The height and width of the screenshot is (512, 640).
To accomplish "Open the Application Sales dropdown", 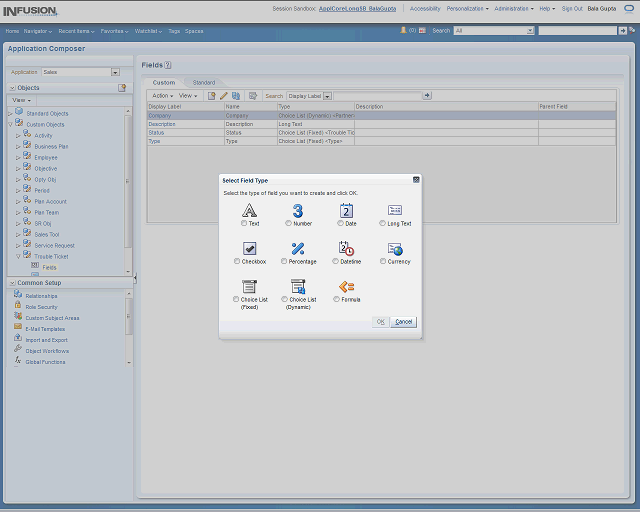I will (x=115, y=72).
